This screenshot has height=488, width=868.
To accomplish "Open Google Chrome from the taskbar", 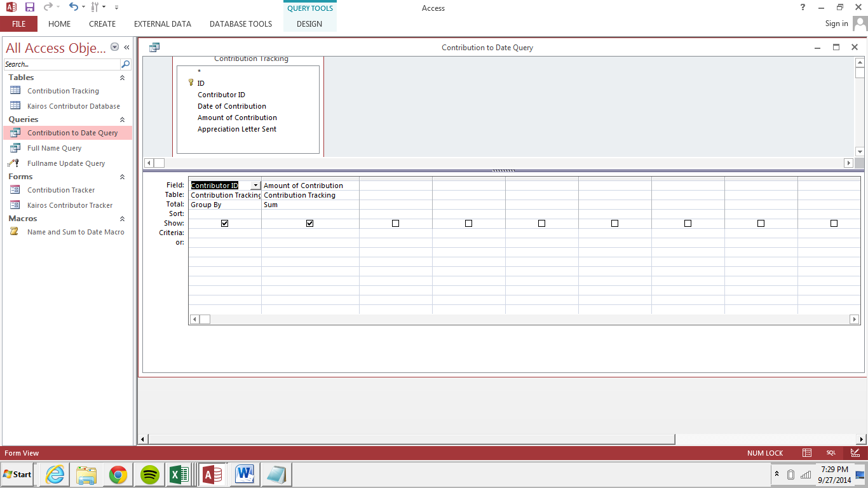I will coord(118,475).
